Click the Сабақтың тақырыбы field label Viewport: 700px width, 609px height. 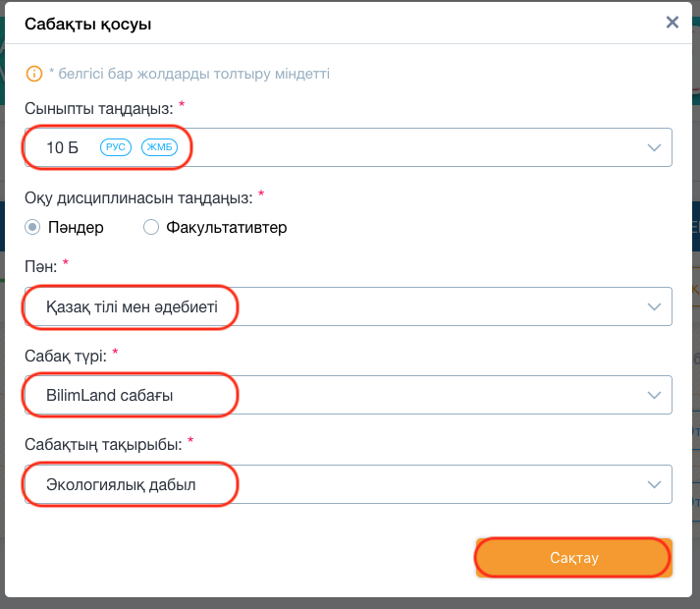(103, 445)
